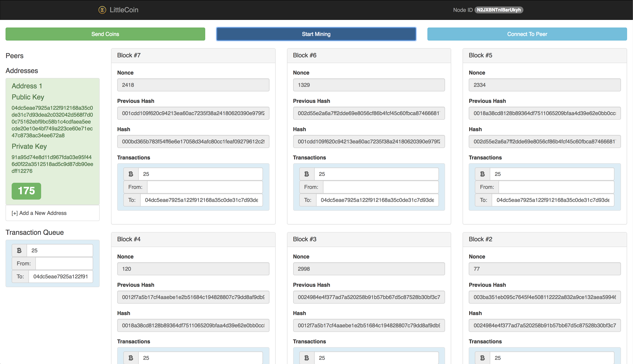Image resolution: width=633 pixels, height=364 pixels.
Task: Click Block #7 Nonce field 2418
Action: (x=193, y=85)
